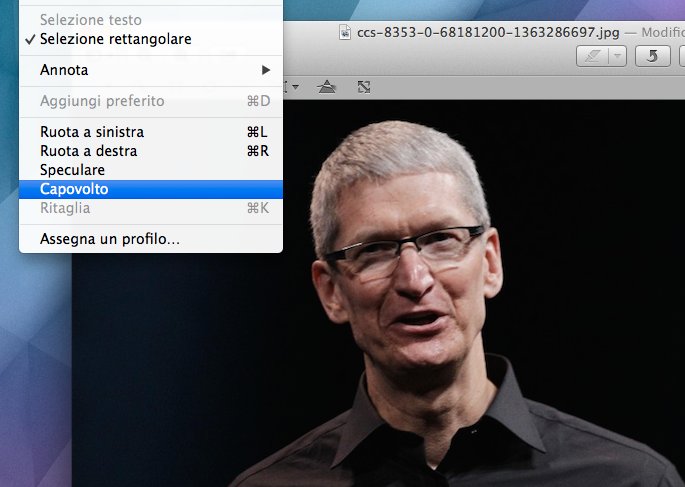Open the selection tool dropdown arrow
685x487 pixels.
(x=295, y=87)
